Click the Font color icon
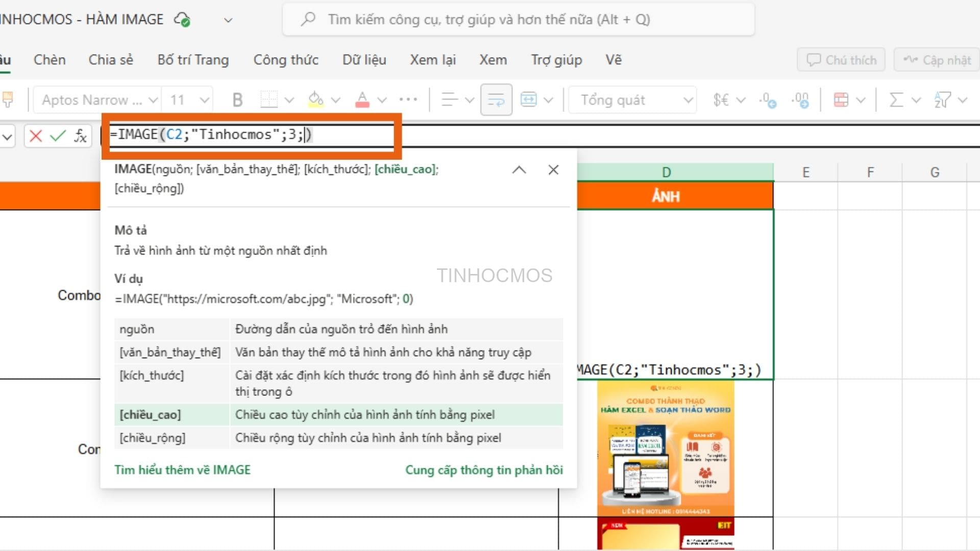Screen dimensions: 980x551 pos(362,100)
